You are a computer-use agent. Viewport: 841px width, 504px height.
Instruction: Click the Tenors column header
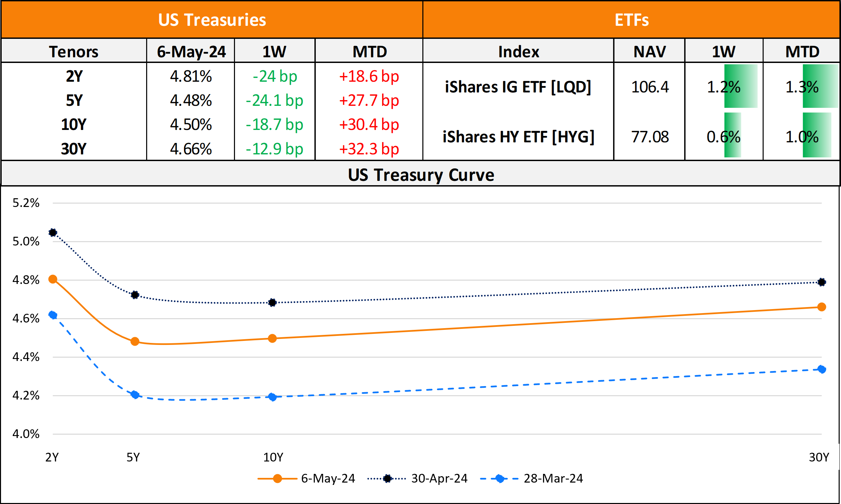(73, 52)
